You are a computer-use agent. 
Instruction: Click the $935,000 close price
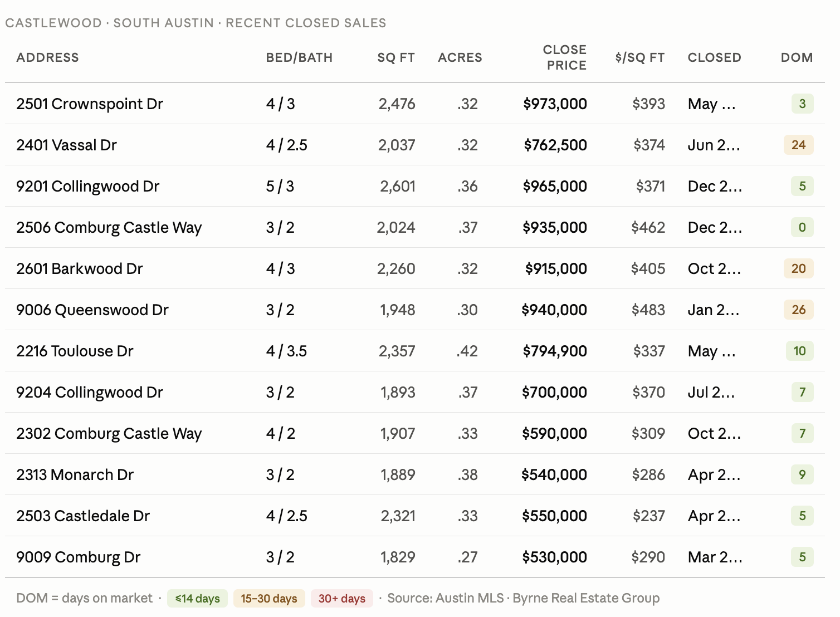tap(555, 227)
